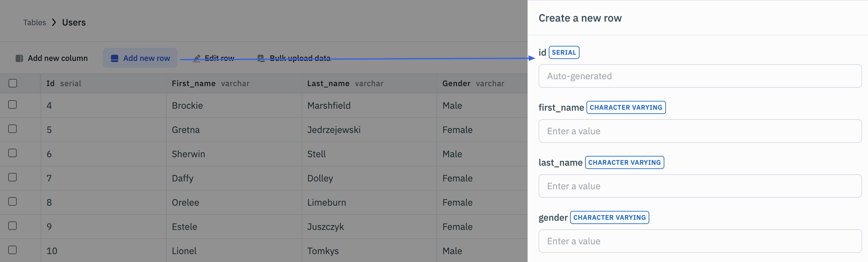Click the breadcrumb chevron after Tables
The height and width of the screenshot is (262, 868).
pyautogui.click(x=54, y=23)
